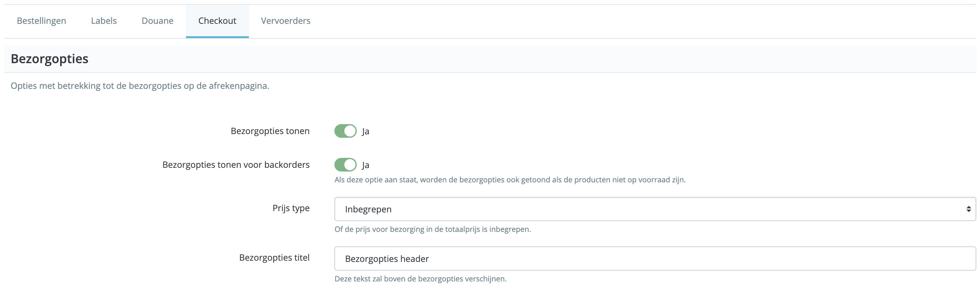Click the Prijs type label
980x291 pixels.
(x=291, y=208)
